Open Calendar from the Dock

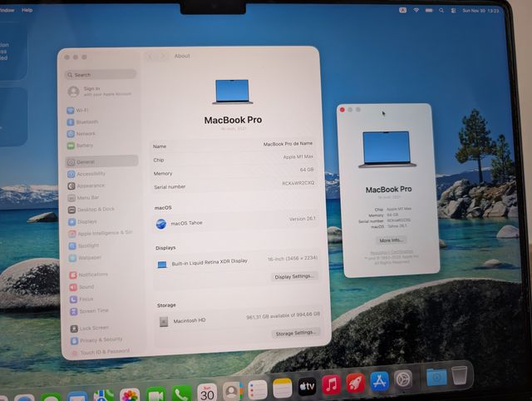[207, 392]
